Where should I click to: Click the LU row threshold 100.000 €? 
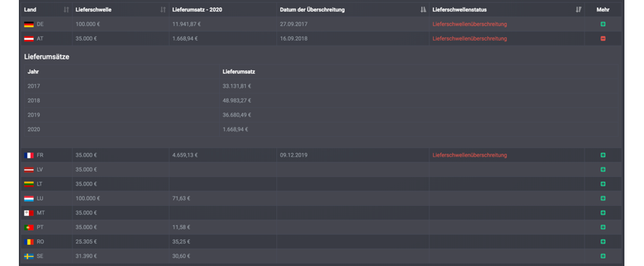click(x=88, y=199)
